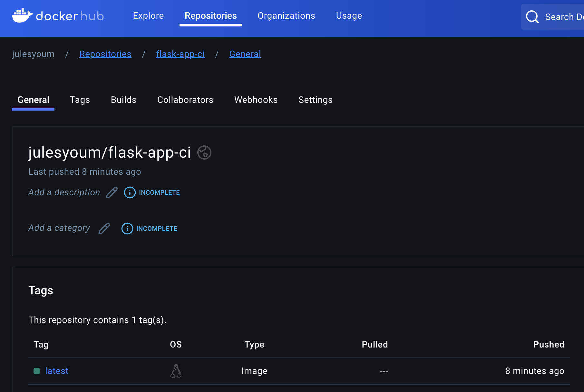Viewport: 584px width, 392px height.
Task: Click the info icon beside the description
Action: (130, 192)
